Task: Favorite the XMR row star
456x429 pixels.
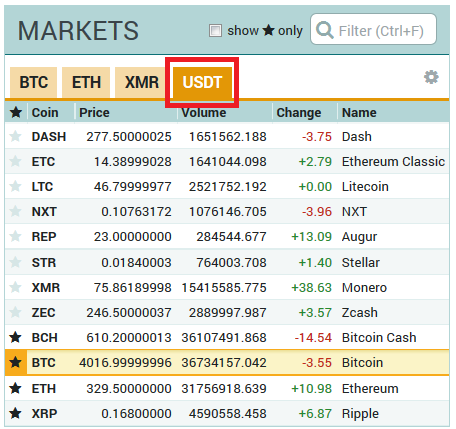Action: (x=15, y=287)
